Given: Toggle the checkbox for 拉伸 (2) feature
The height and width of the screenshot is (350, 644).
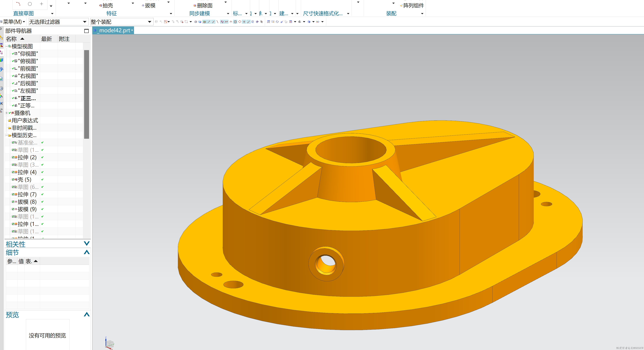Looking at the screenshot, I should [x=13, y=157].
